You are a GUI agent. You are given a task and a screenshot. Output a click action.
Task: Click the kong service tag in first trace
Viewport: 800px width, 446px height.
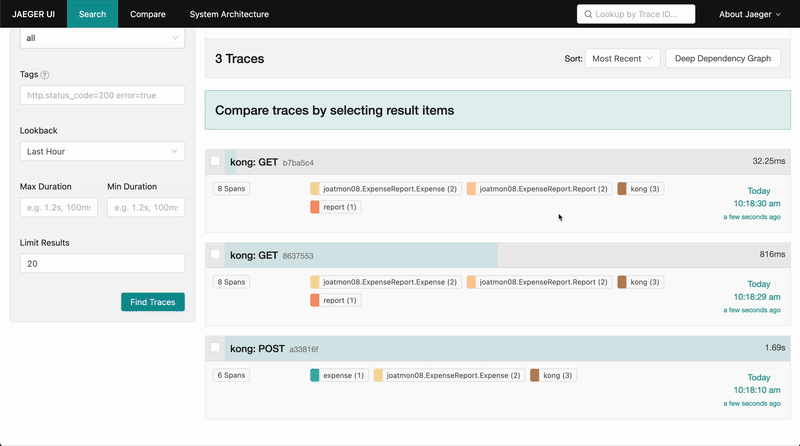[640, 188]
